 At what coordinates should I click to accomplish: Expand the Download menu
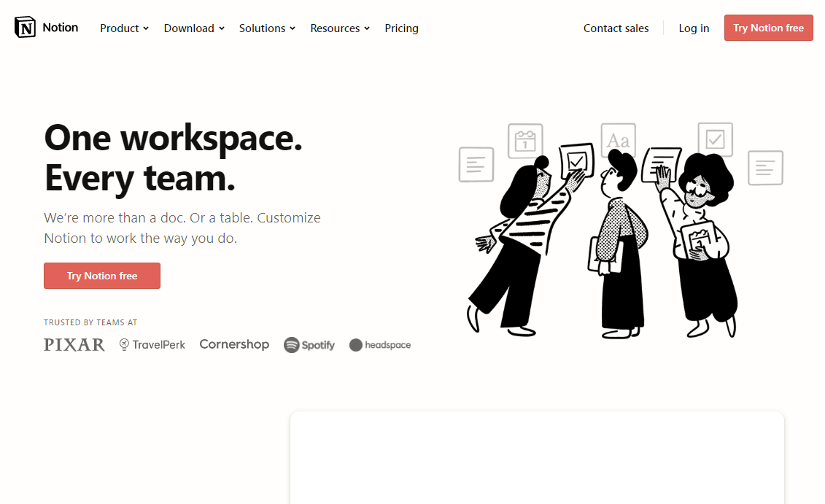pos(194,28)
